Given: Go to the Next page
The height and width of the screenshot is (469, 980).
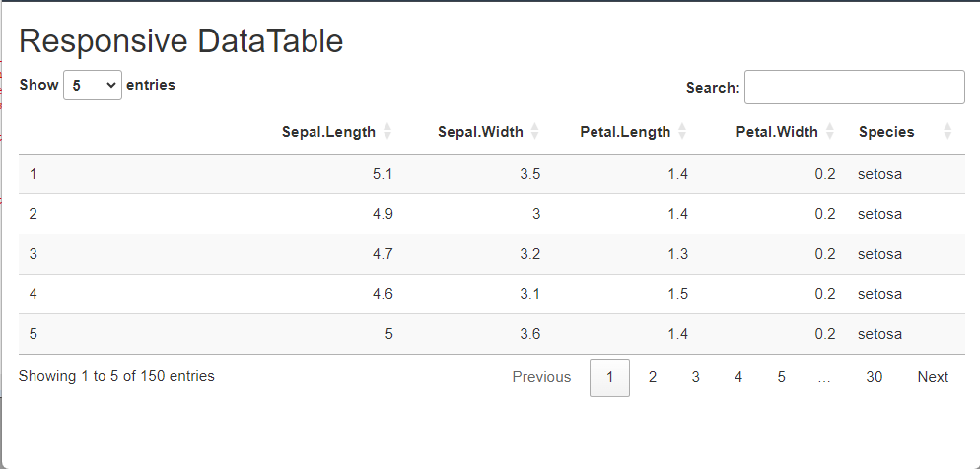Looking at the screenshot, I should (x=932, y=377).
